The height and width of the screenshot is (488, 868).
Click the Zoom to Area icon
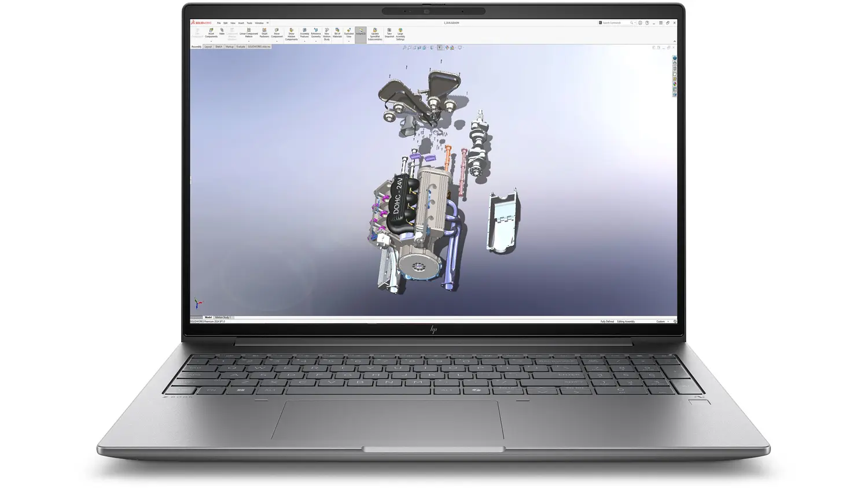click(409, 47)
